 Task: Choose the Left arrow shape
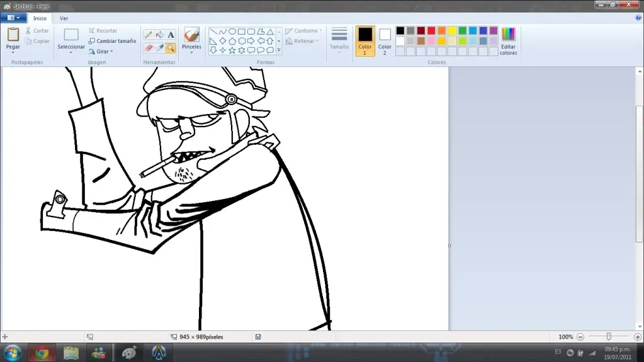tap(261, 41)
